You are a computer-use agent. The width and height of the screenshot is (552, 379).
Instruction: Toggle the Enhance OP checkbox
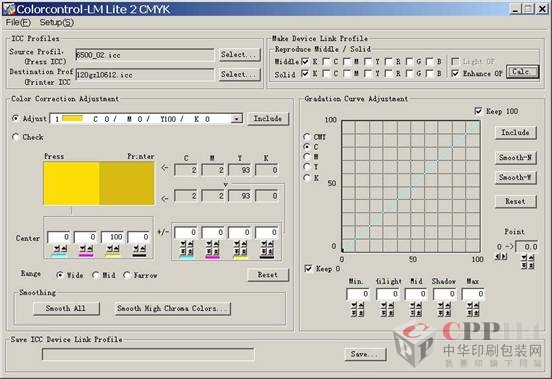[455, 74]
